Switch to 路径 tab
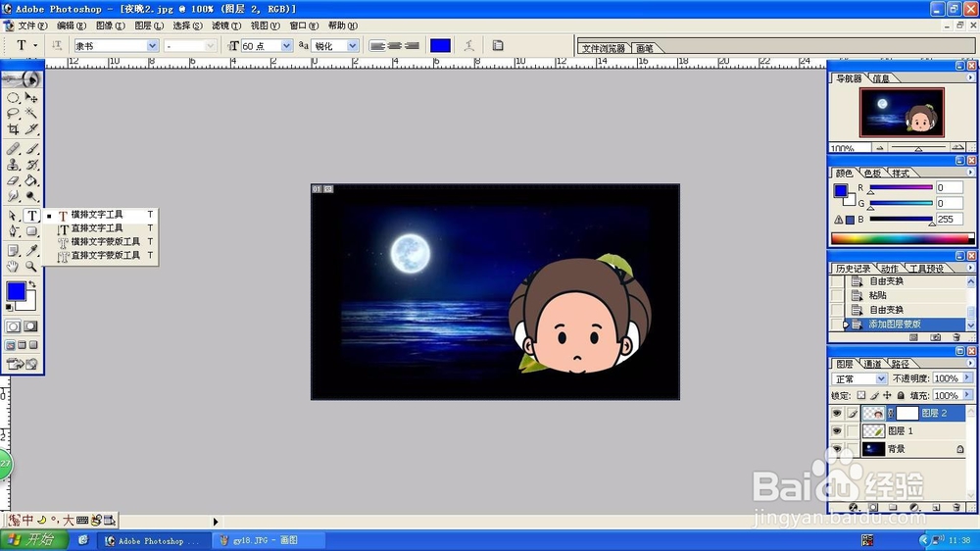This screenshot has height=551, width=980. point(901,364)
